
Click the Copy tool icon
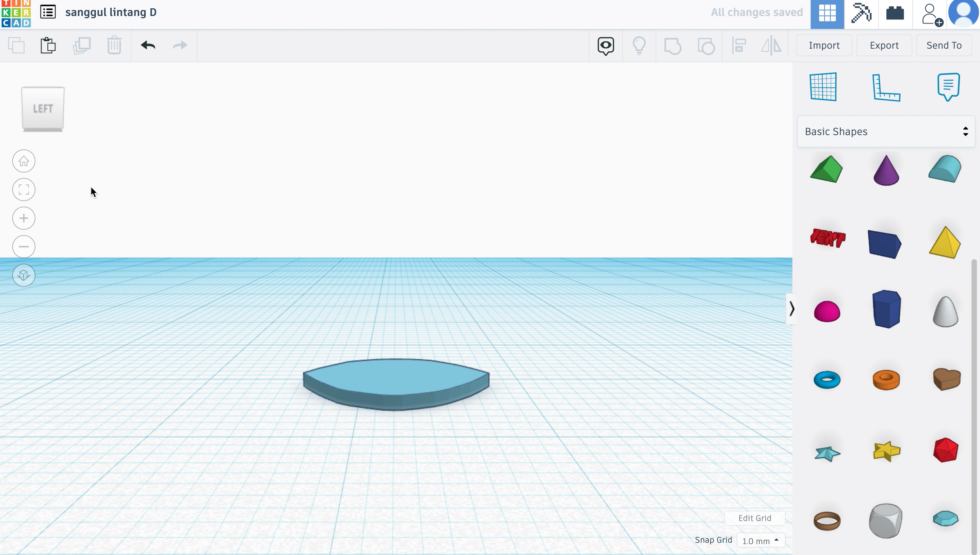pyautogui.click(x=16, y=45)
